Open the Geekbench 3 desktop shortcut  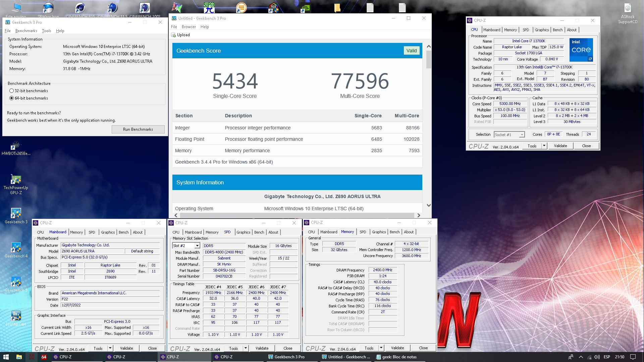[x=16, y=216]
